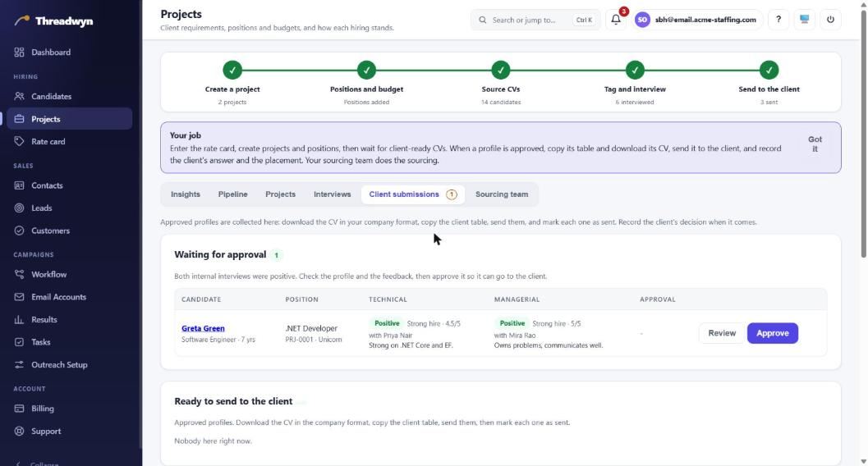
Task: Open the Dashboard icon in sidebar
Action: [20, 52]
